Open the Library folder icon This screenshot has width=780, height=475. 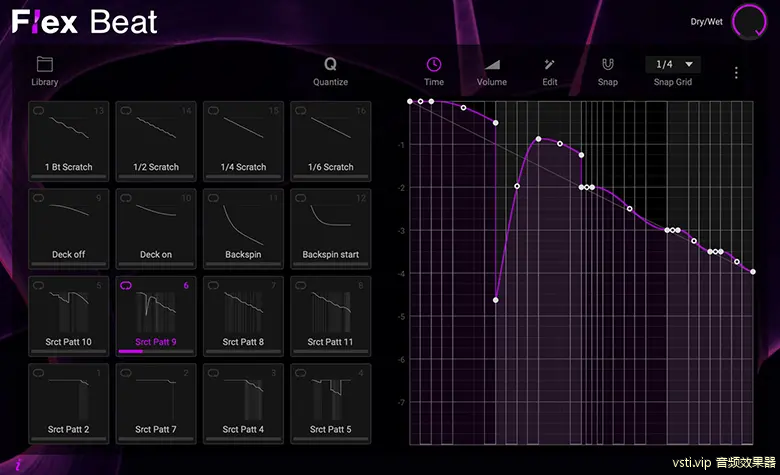click(45, 64)
